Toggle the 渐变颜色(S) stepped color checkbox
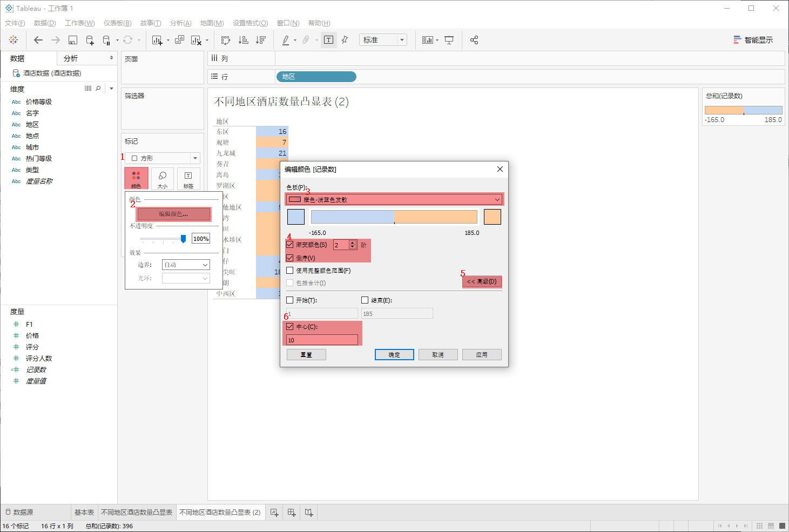This screenshot has width=789, height=532. click(290, 245)
